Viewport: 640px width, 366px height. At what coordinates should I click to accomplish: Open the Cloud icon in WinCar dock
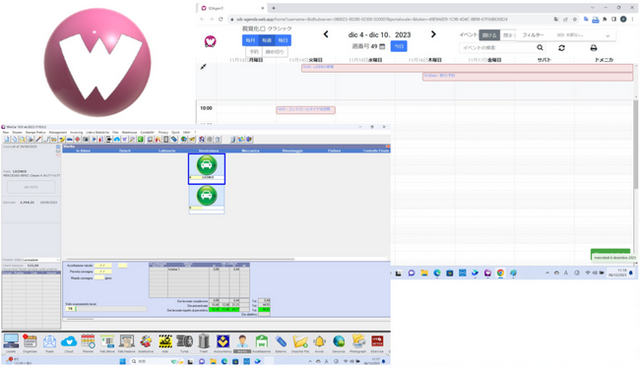pyautogui.click(x=69, y=342)
